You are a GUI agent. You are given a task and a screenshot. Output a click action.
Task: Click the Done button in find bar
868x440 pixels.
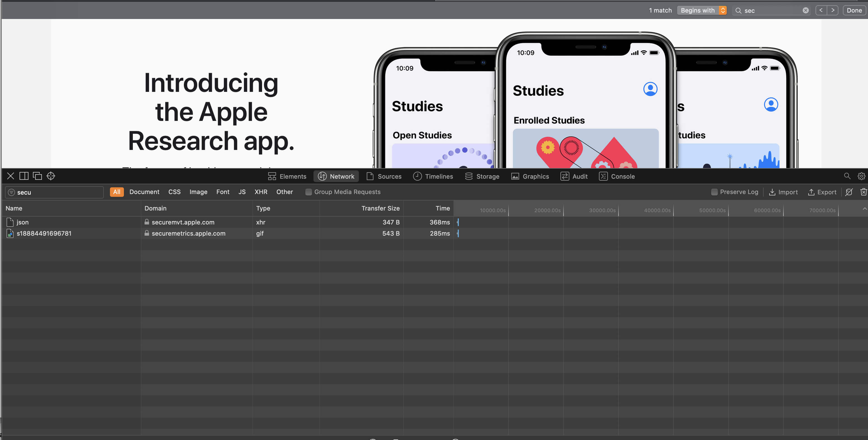click(x=854, y=10)
